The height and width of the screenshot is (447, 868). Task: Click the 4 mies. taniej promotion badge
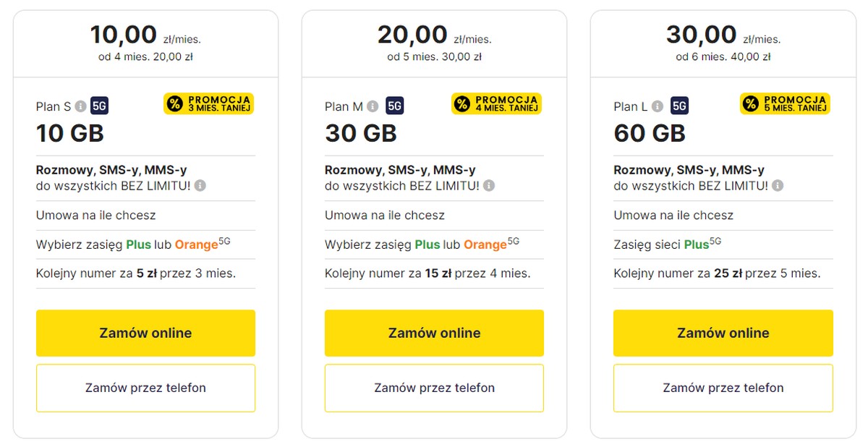tap(497, 104)
